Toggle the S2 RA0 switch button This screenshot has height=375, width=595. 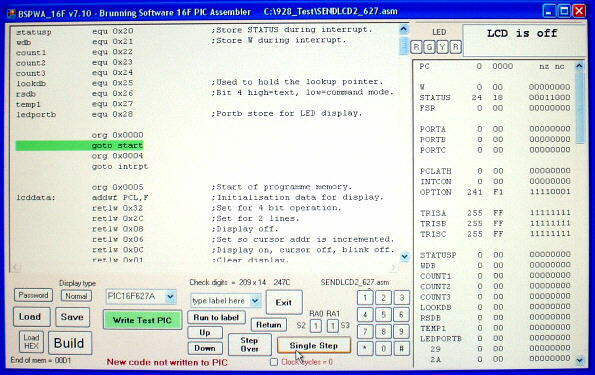point(316,326)
